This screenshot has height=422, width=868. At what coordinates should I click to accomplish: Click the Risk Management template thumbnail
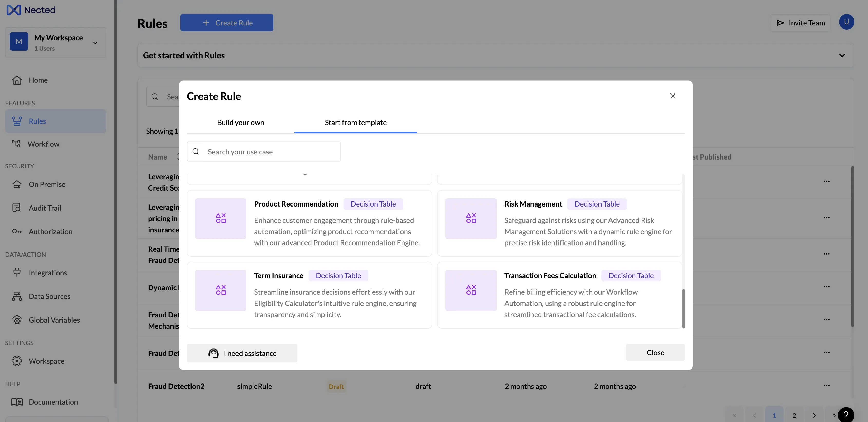(x=471, y=218)
